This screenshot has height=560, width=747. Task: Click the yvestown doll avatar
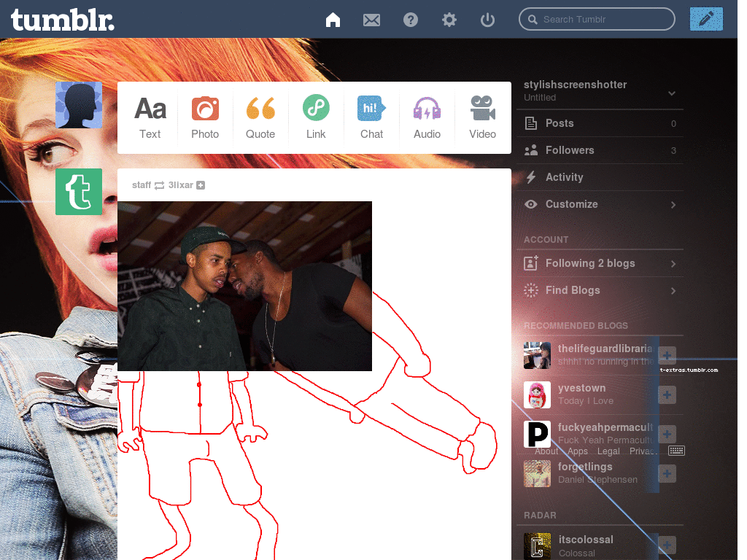(537, 394)
